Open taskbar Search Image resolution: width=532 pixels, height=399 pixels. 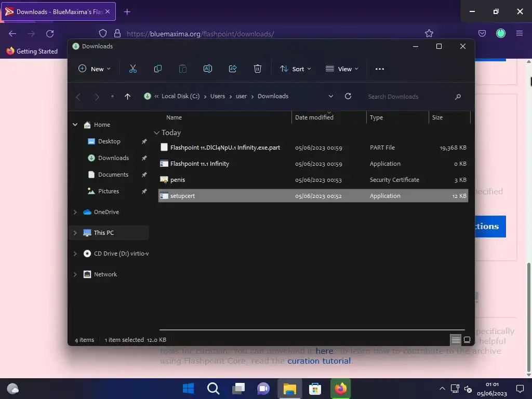pyautogui.click(x=213, y=389)
